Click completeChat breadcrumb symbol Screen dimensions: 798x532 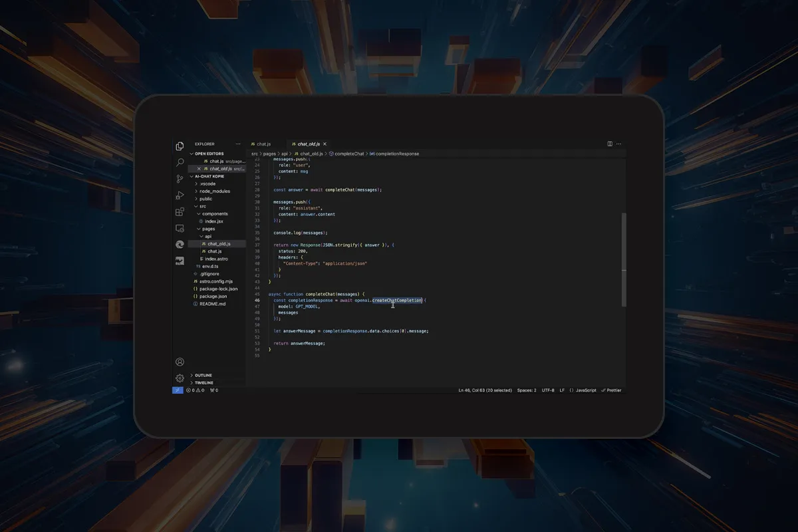click(349, 154)
